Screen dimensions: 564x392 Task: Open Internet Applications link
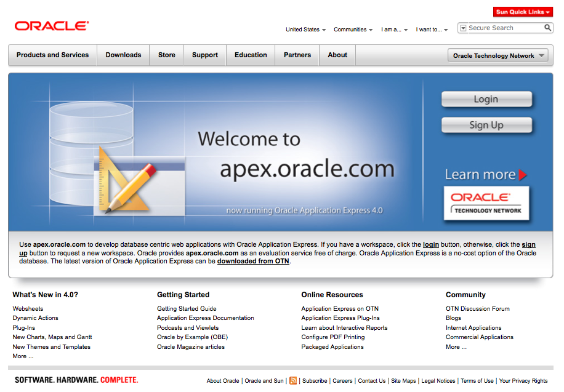473,327
